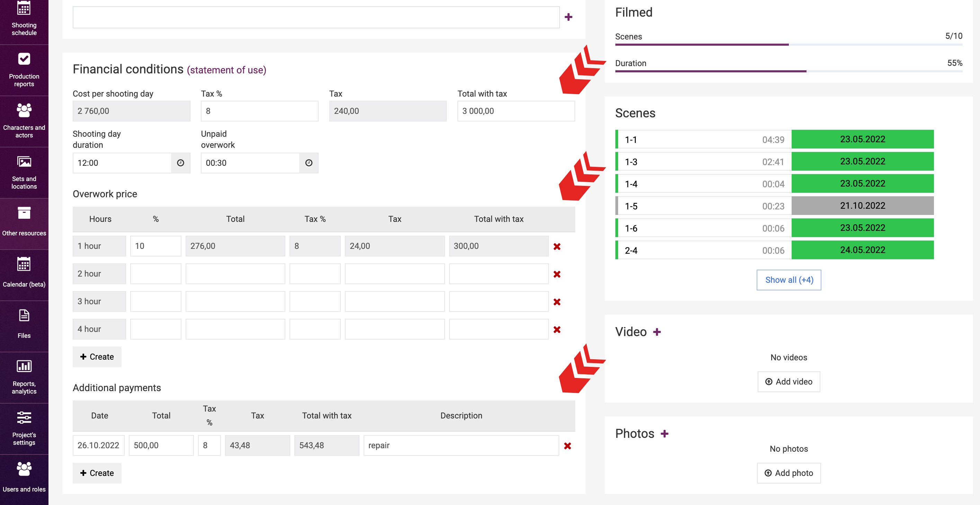The image size is (980, 505).
Task: Click Show all (+4) scenes button
Action: pos(789,280)
